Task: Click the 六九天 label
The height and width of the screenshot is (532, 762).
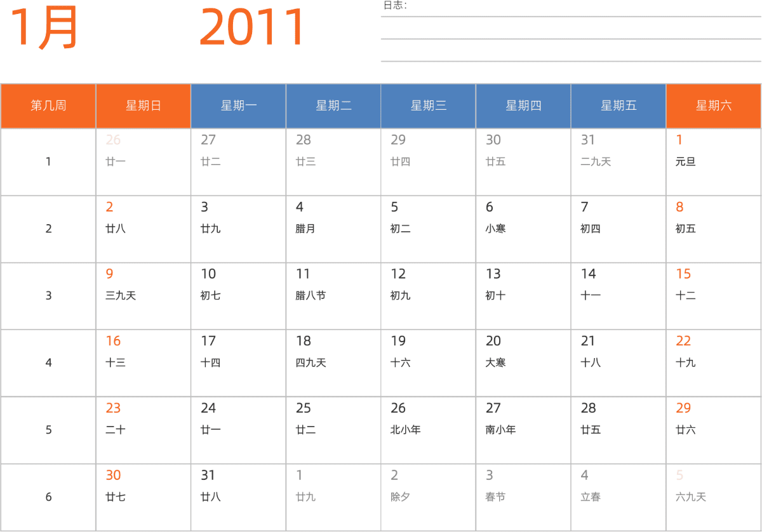Action: (x=691, y=497)
